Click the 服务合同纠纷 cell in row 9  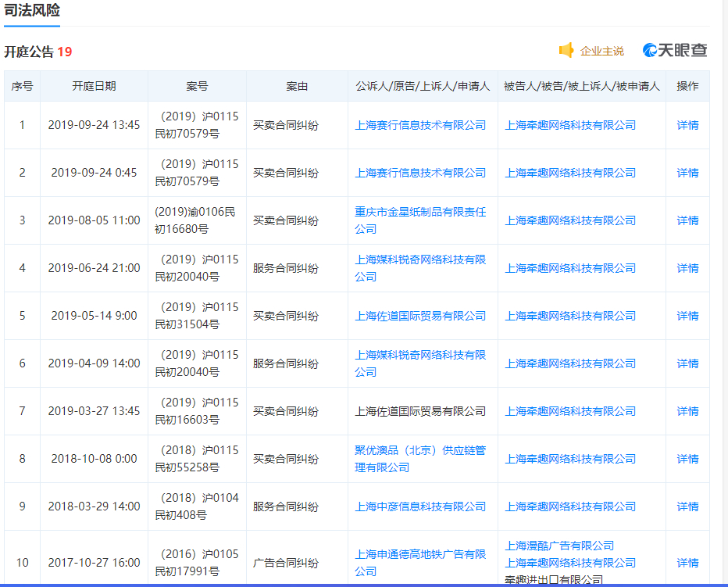286,506
